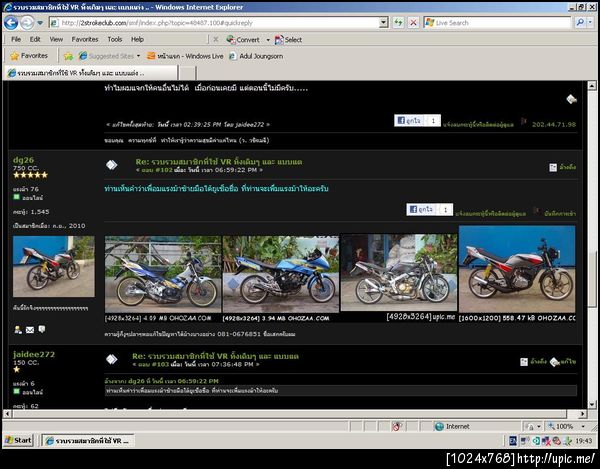Open the Windows Live favorites link
This screenshot has width=600, height=469.
(x=185, y=56)
